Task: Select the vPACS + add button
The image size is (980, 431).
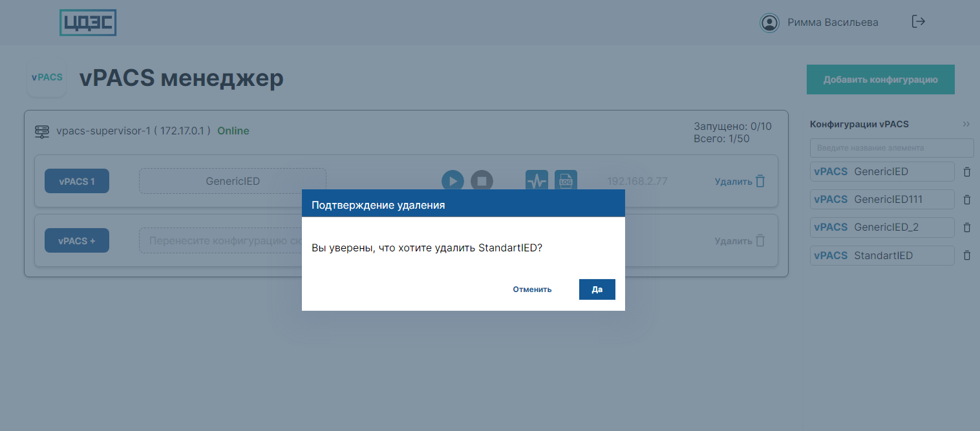Action: (x=77, y=241)
